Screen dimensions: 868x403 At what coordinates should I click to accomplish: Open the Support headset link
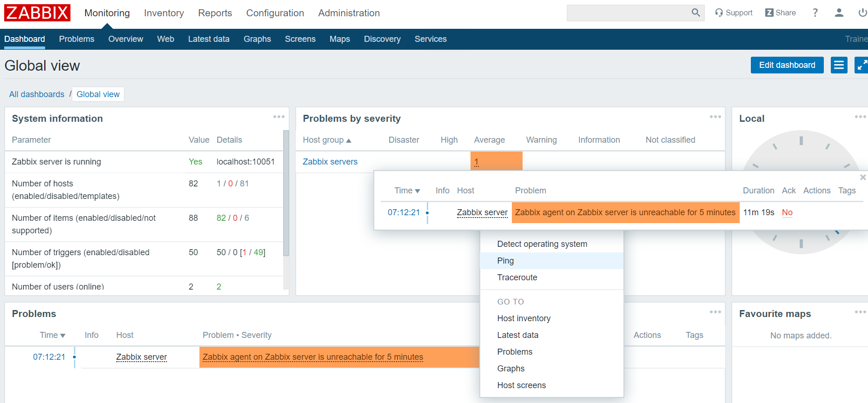[734, 13]
